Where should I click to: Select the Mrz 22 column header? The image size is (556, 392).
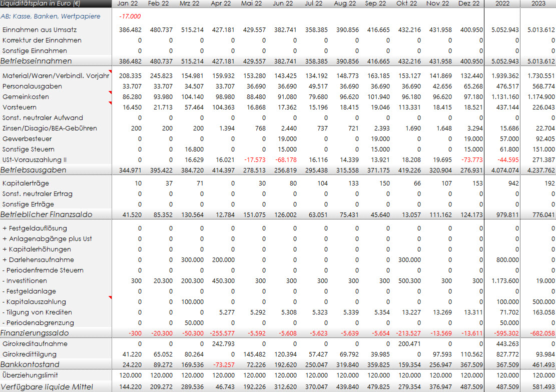tap(190, 3)
